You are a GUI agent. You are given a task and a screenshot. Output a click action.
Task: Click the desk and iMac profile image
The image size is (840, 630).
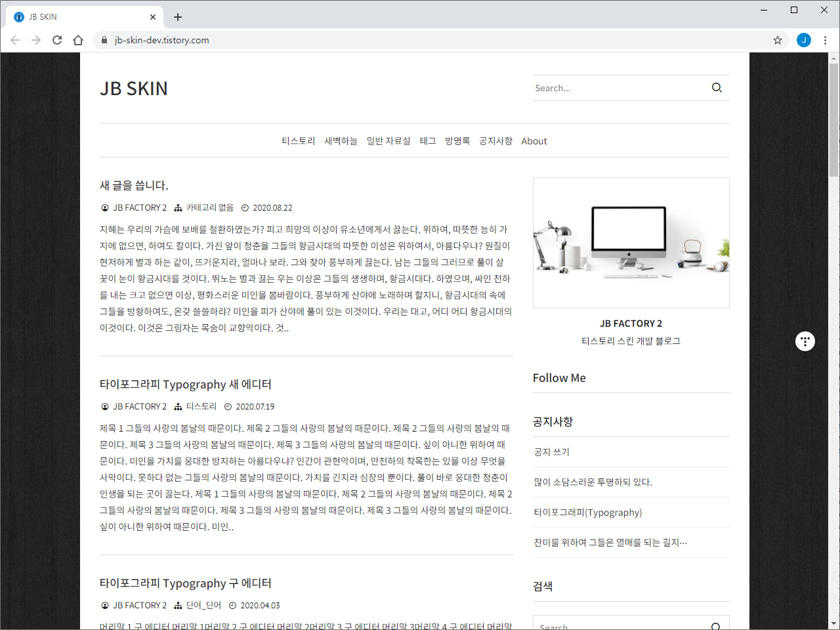pos(631,243)
